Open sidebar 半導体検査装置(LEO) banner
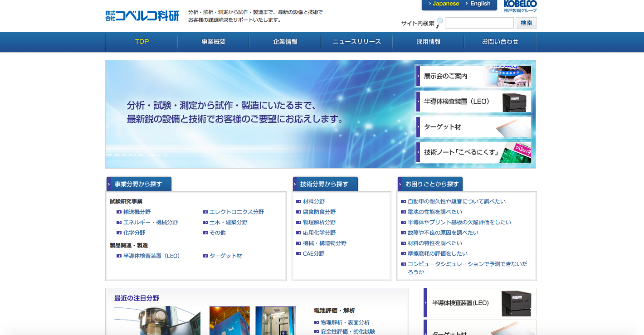This screenshot has width=644, height=335. pyautogui.click(x=480, y=302)
